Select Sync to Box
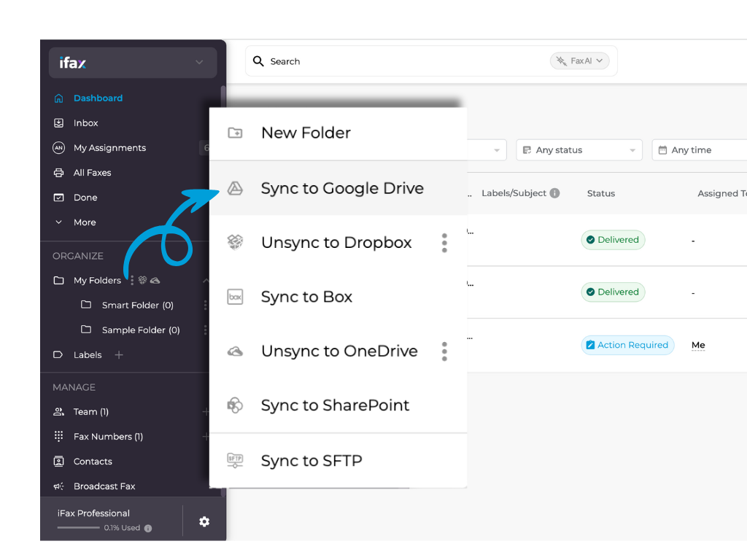This screenshot has height=560, width=747. (x=338, y=297)
